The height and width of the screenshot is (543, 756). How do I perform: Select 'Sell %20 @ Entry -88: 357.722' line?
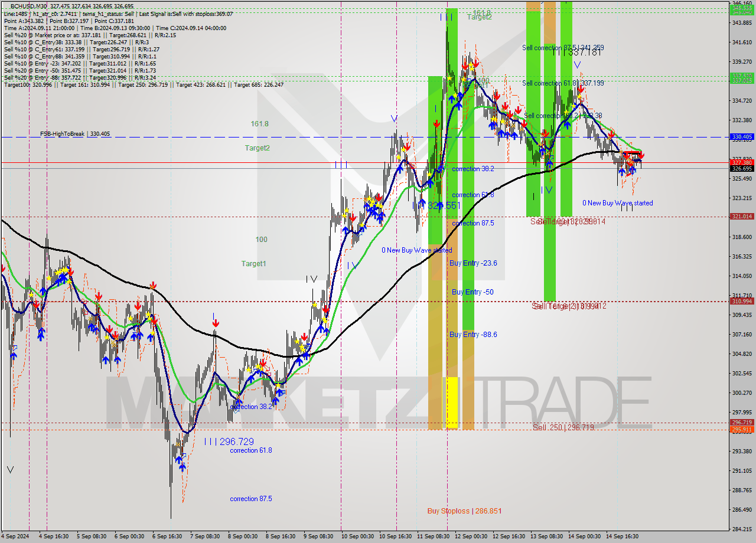[80, 77]
